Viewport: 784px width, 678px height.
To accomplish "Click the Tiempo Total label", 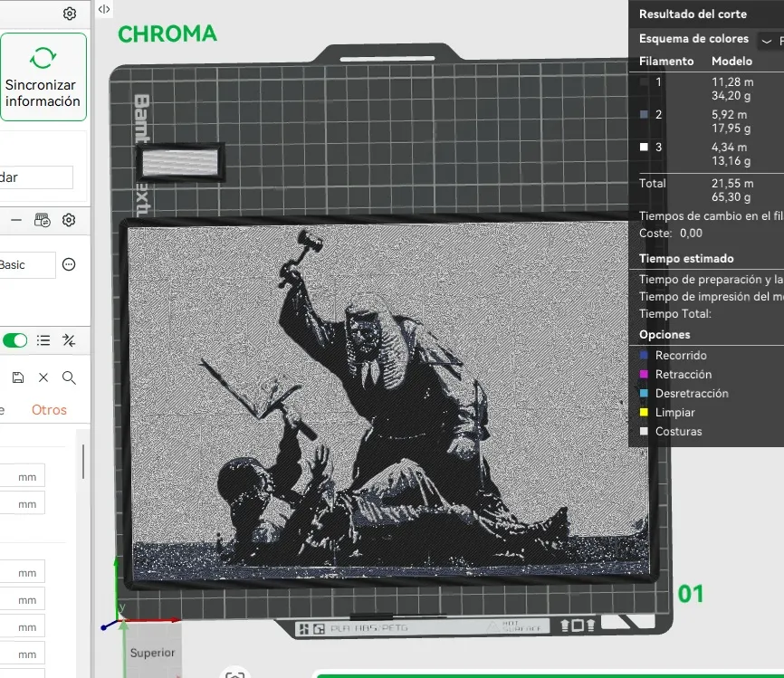I will (675, 314).
